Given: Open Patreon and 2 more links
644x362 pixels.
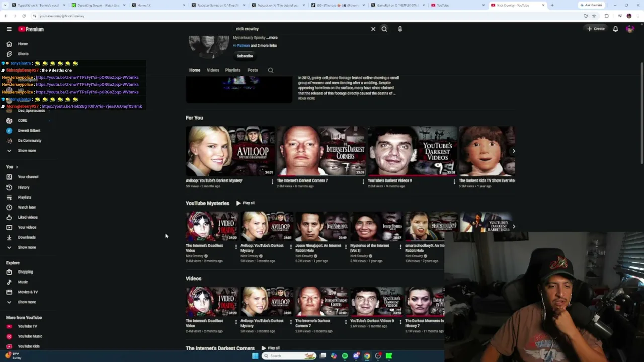Looking at the screenshot, I should [255, 45].
